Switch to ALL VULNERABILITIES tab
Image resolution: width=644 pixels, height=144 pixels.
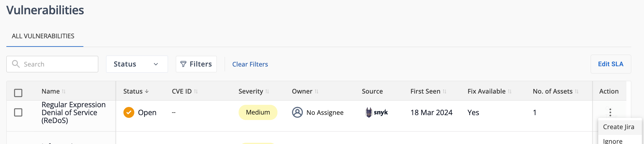[x=43, y=36]
